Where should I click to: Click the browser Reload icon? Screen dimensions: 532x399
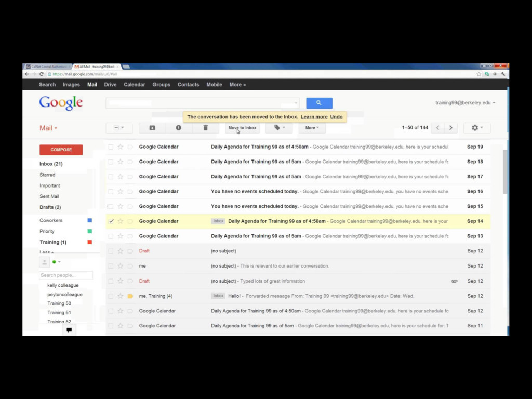pos(42,74)
